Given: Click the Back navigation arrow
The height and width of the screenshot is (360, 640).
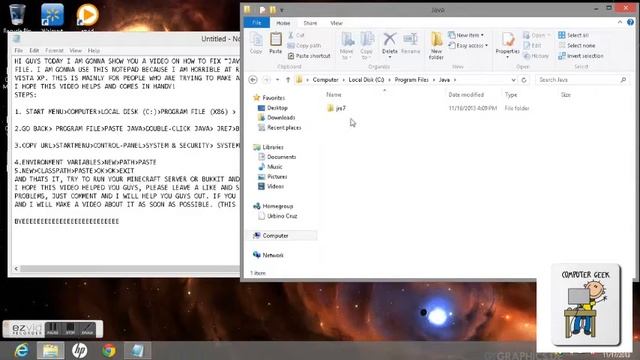Looking at the screenshot, I should click(253, 80).
